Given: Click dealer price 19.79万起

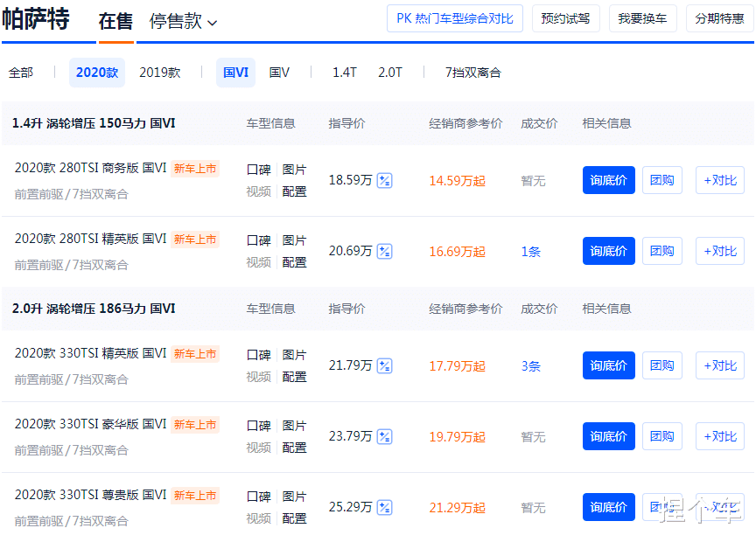Looking at the screenshot, I should 457,437.
